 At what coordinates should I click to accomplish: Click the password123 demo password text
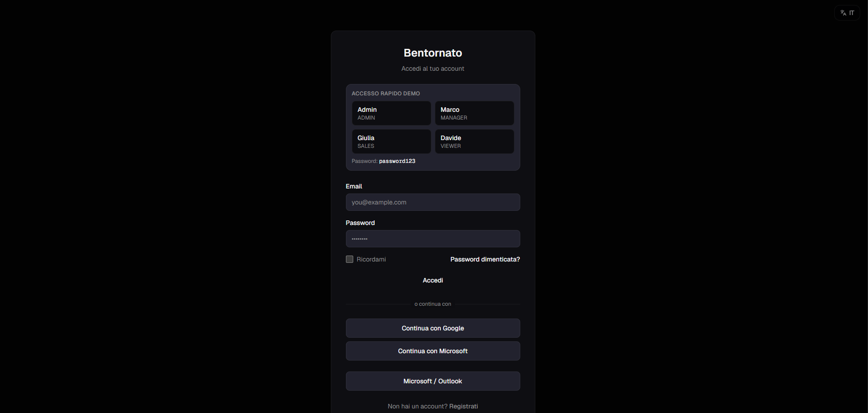pyautogui.click(x=397, y=161)
